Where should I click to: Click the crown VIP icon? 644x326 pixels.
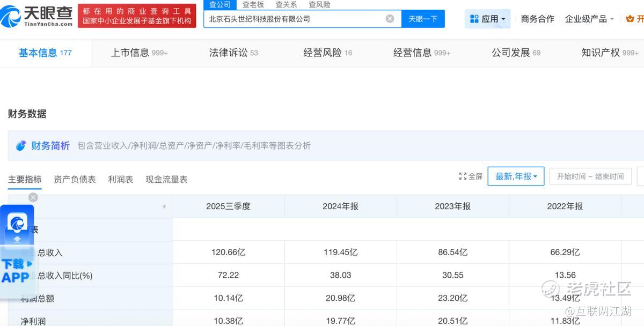(x=631, y=19)
